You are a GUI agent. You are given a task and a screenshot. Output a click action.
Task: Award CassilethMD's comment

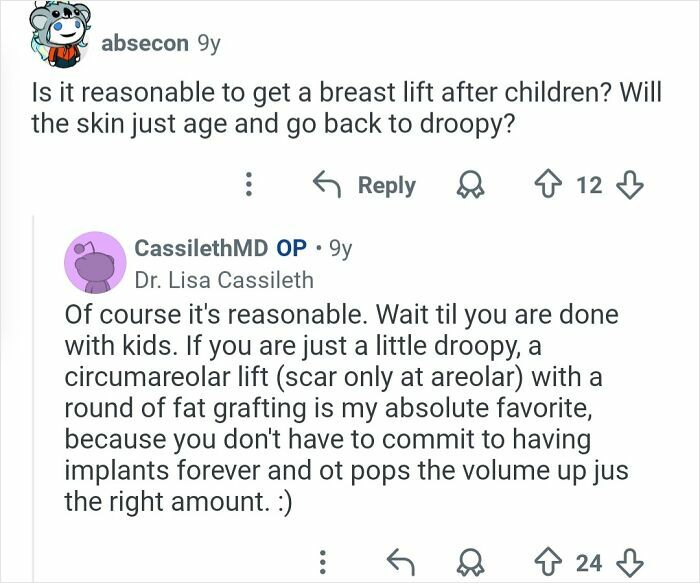click(x=464, y=562)
